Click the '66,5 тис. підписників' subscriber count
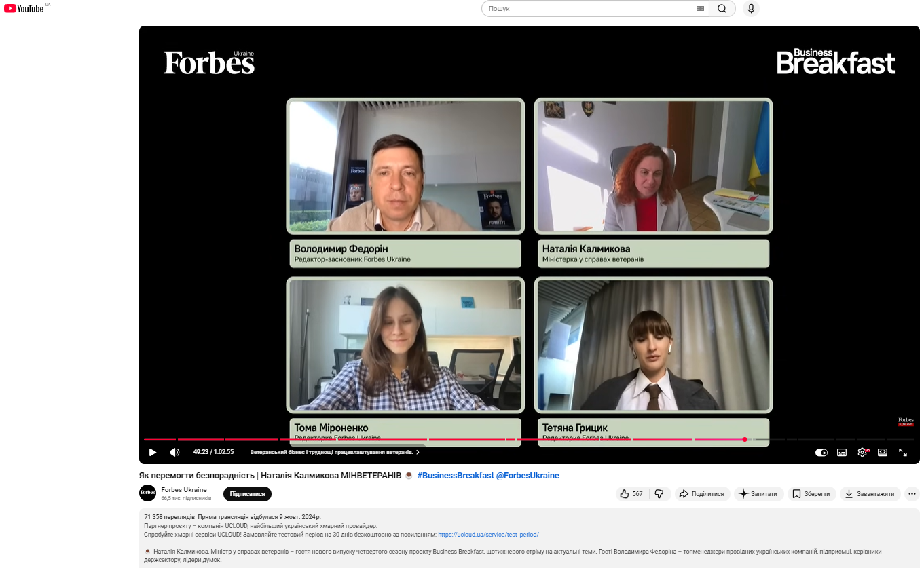The height and width of the screenshot is (568, 924). [186, 498]
